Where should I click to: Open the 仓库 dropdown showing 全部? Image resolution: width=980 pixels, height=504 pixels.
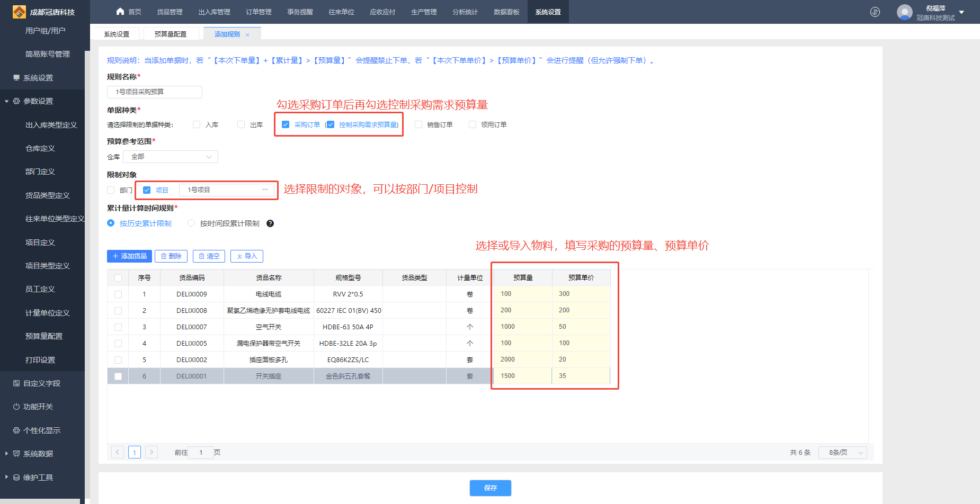coord(171,157)
